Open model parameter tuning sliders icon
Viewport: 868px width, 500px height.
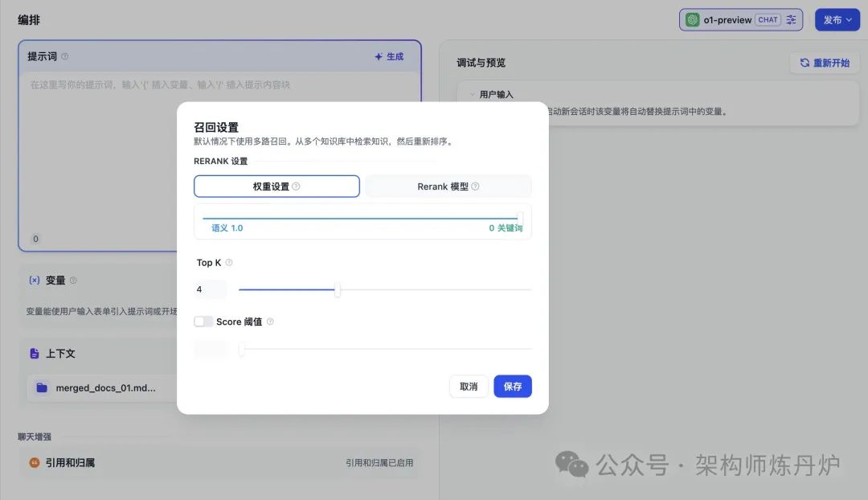click(791, 19)
